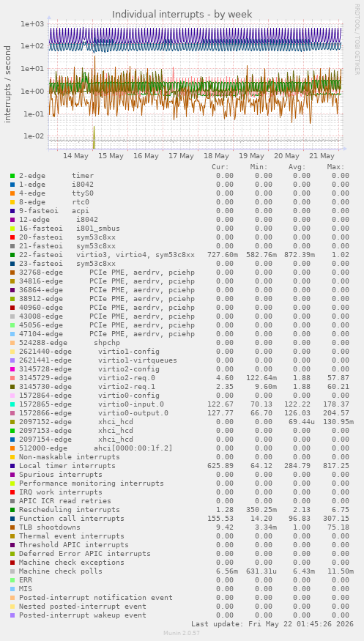364x641 pixels.
Task: Click the swatch next to Local timer interrupts
Action: 12,466
